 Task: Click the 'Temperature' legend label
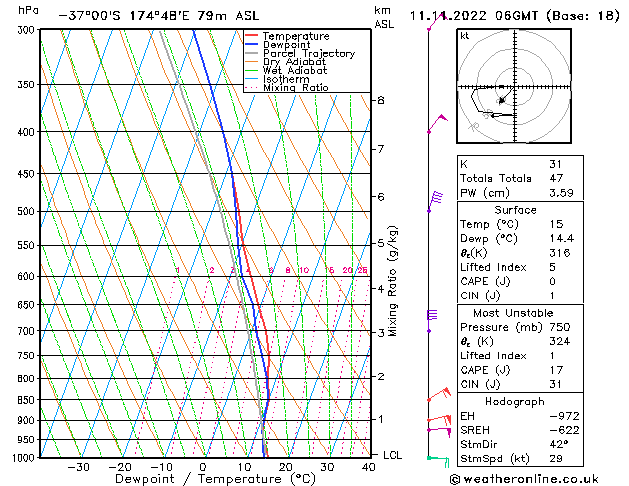(x=296, y=36)
